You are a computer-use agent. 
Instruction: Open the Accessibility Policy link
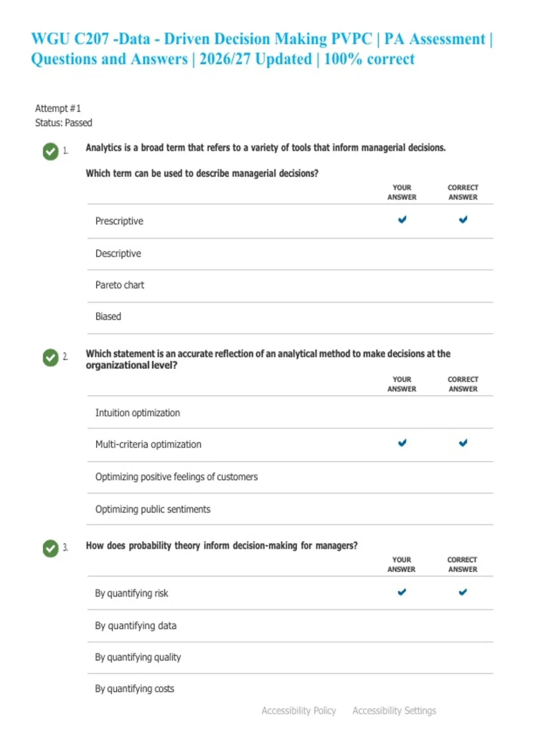click(299, 711)
